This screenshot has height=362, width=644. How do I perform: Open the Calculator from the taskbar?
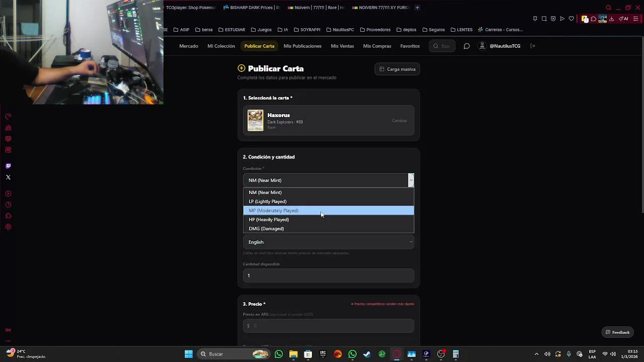click(456, 354)
